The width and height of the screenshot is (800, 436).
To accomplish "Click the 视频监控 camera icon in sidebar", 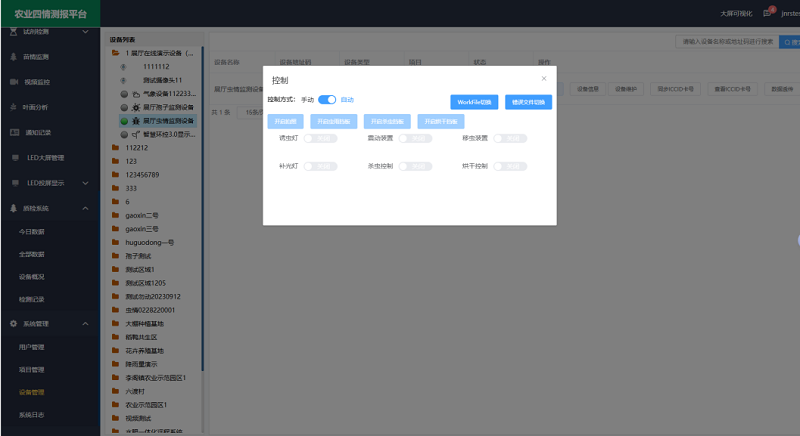I will [14, 81].
